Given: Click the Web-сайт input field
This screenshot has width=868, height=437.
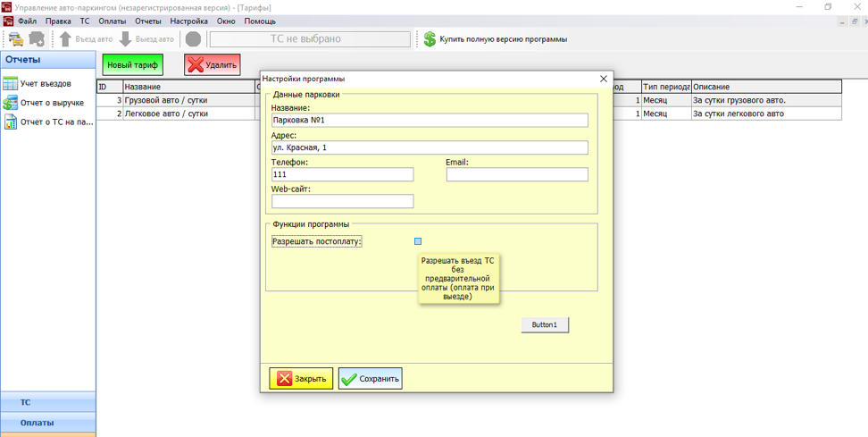Looking at the screenshot, I should 343,201.
